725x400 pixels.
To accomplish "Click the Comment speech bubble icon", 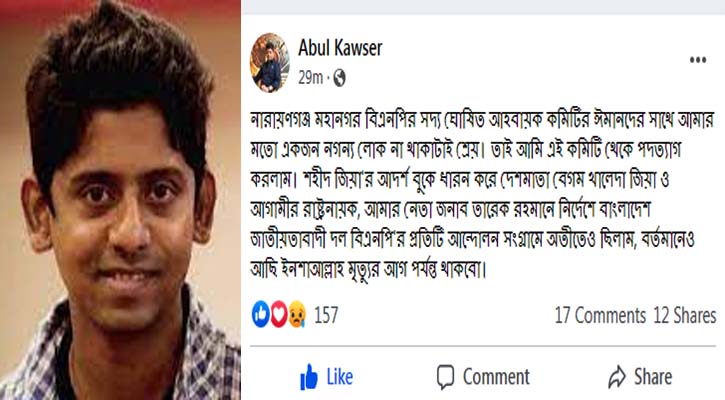I will click(445, 377).
